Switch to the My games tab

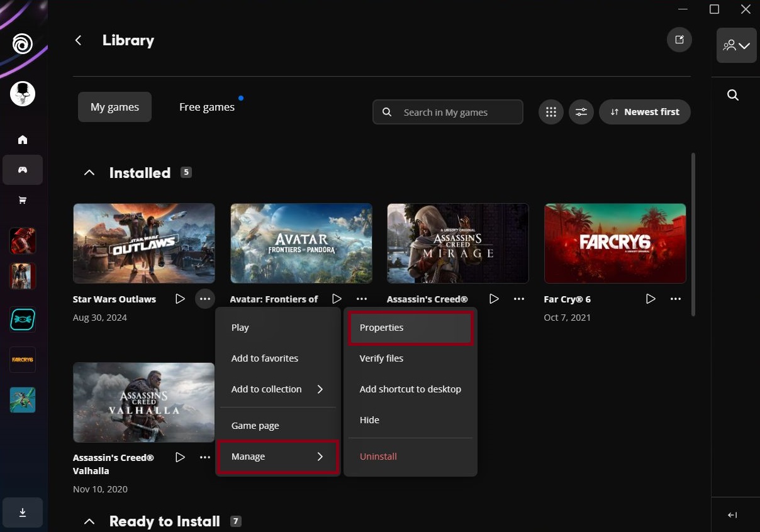(115, 107)
